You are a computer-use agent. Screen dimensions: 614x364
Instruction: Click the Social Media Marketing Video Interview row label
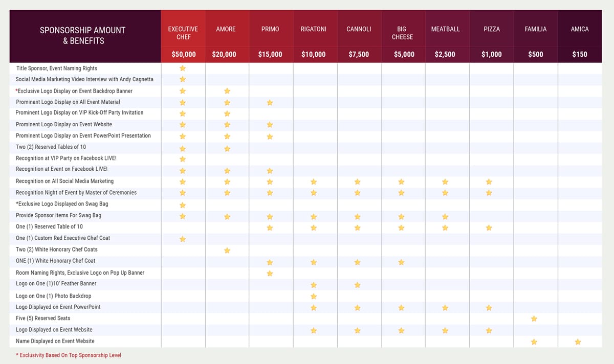point(84,79)
